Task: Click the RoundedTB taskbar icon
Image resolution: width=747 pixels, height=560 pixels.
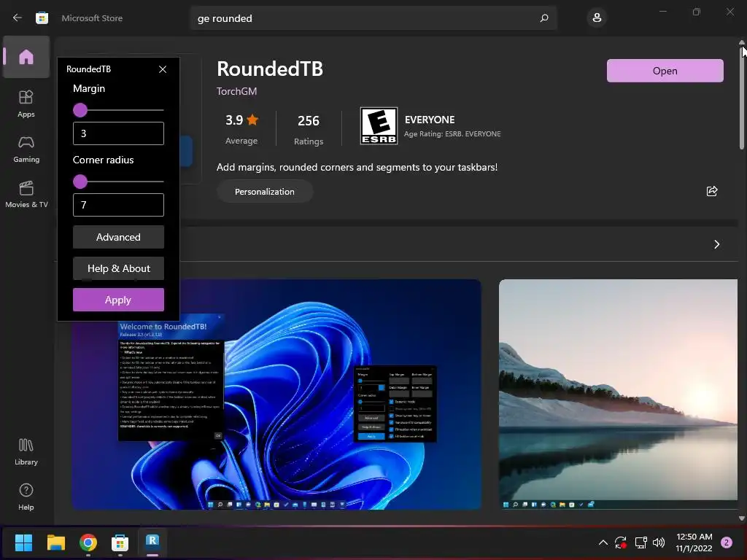Action: tap(152, 542)
